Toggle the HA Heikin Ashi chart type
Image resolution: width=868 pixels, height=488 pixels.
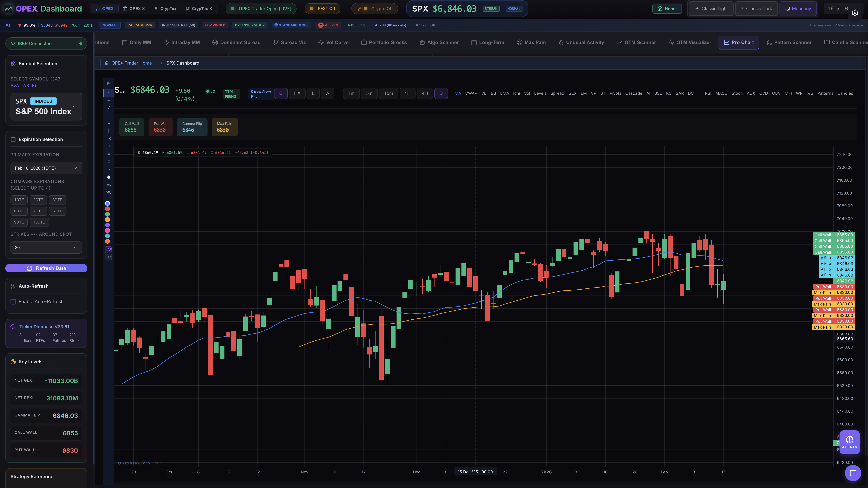point(297,93)
